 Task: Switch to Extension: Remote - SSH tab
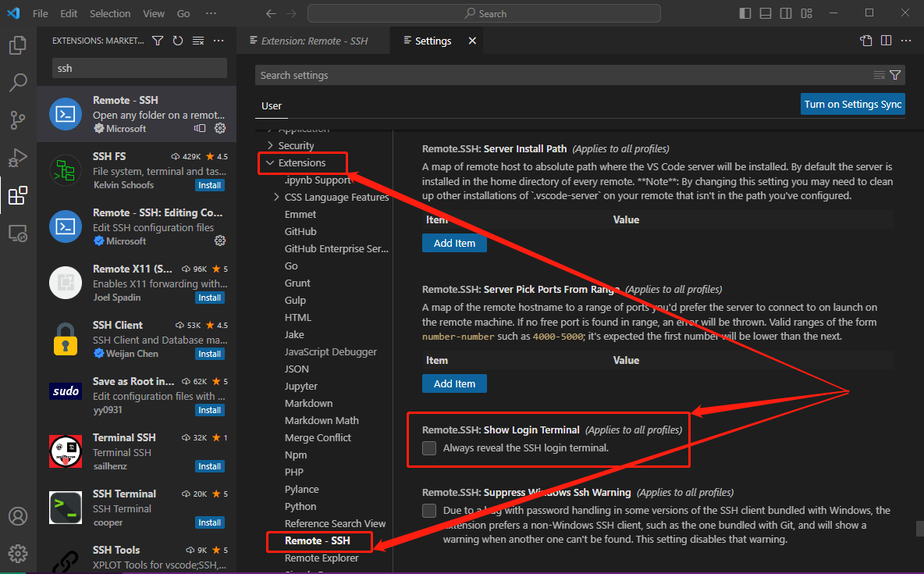point(314,41)
